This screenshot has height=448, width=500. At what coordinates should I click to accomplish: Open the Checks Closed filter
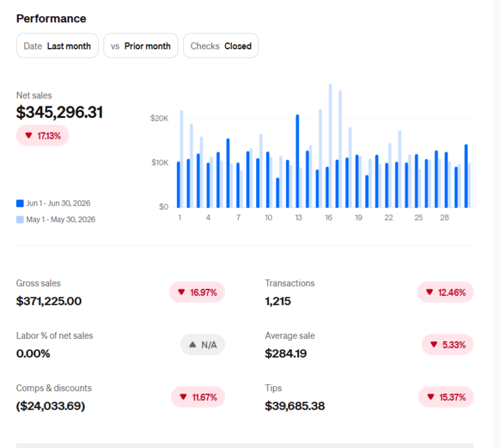pos(221,46)
